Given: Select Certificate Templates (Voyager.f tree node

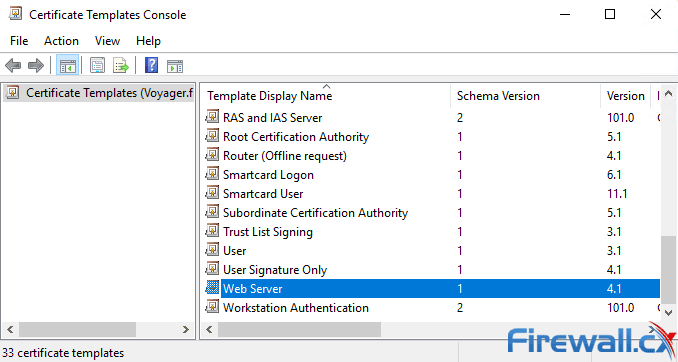Looking at the screenshot, I should (x=109, y=93).
